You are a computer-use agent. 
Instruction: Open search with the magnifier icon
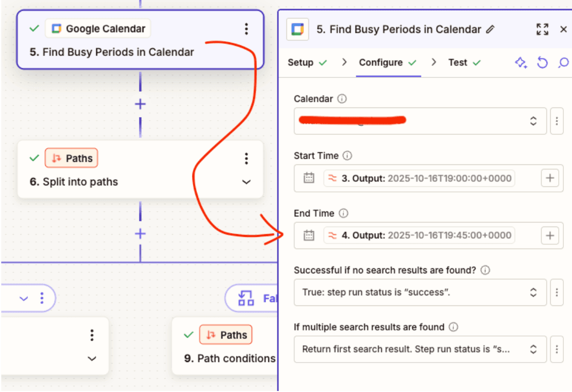[x=563, y=62]
